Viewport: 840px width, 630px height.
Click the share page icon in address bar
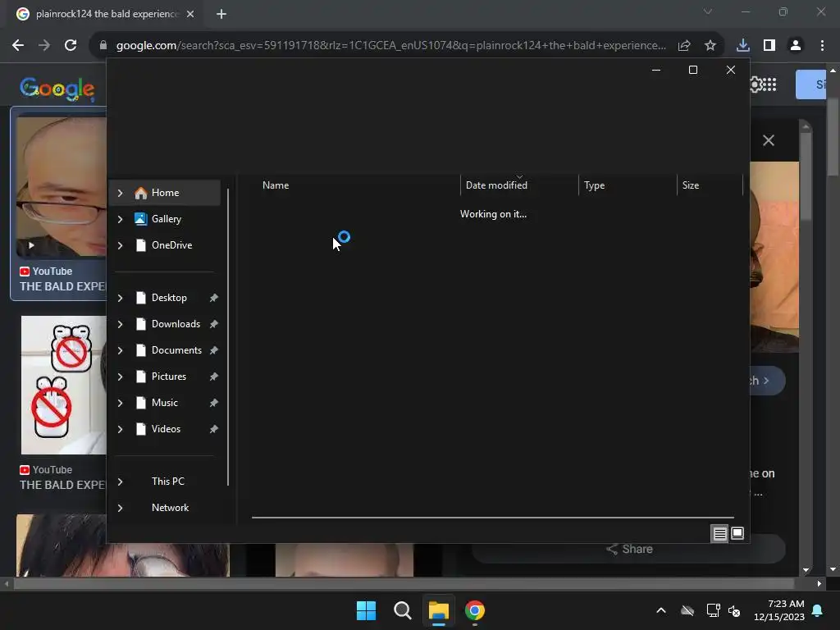coord(684,46)
